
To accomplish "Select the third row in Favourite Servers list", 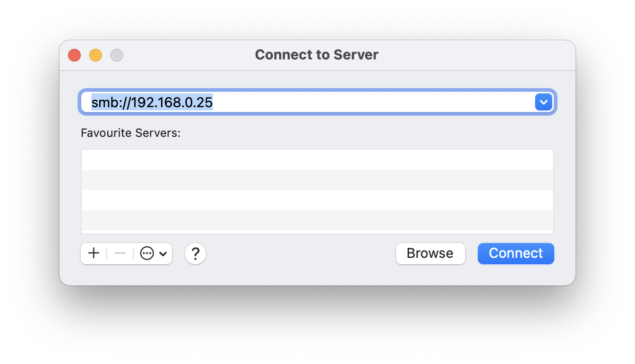I will (x=317, y=200).
